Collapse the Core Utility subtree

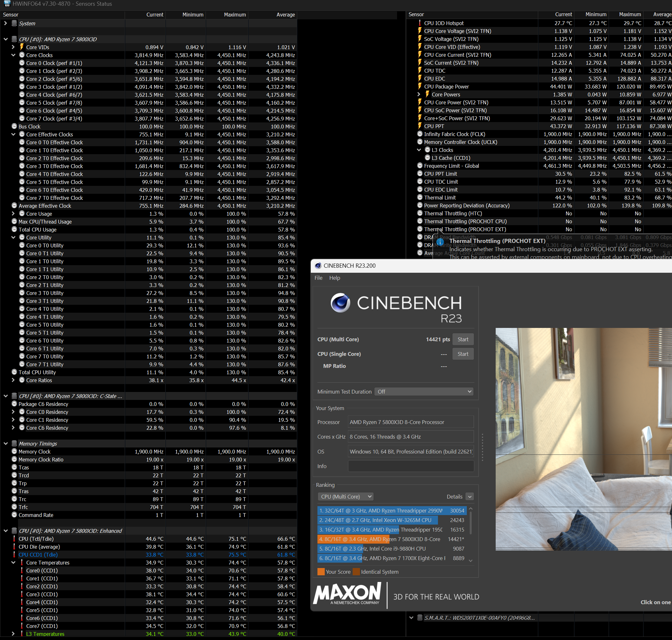coord(13,238)
